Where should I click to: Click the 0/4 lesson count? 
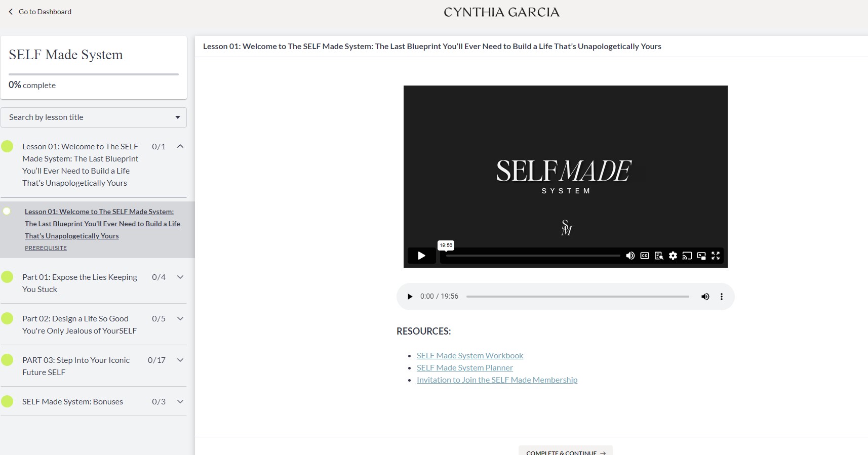coord(159,277)
